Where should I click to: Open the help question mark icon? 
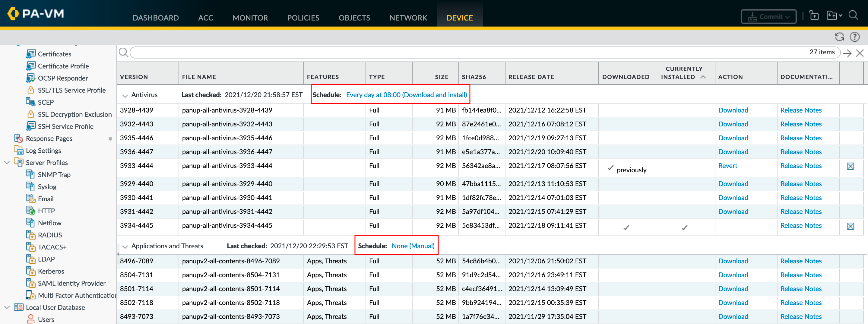(854, 37)
